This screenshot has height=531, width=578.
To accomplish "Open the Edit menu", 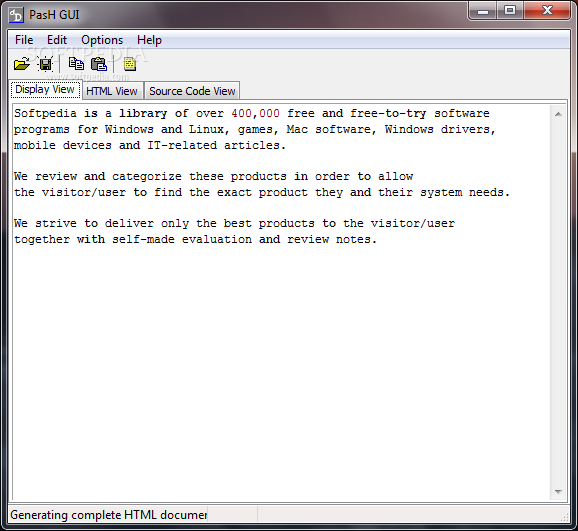I will (x=57, y=40).
